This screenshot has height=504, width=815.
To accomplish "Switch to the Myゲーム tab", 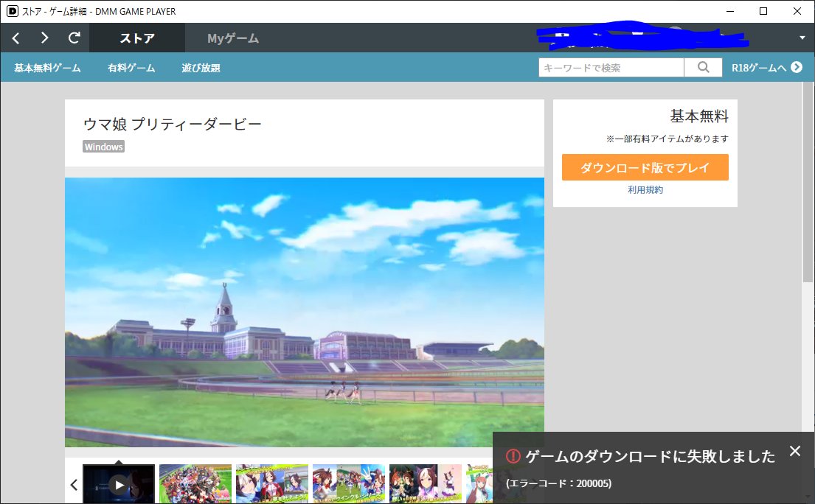I will click(233, 38).
